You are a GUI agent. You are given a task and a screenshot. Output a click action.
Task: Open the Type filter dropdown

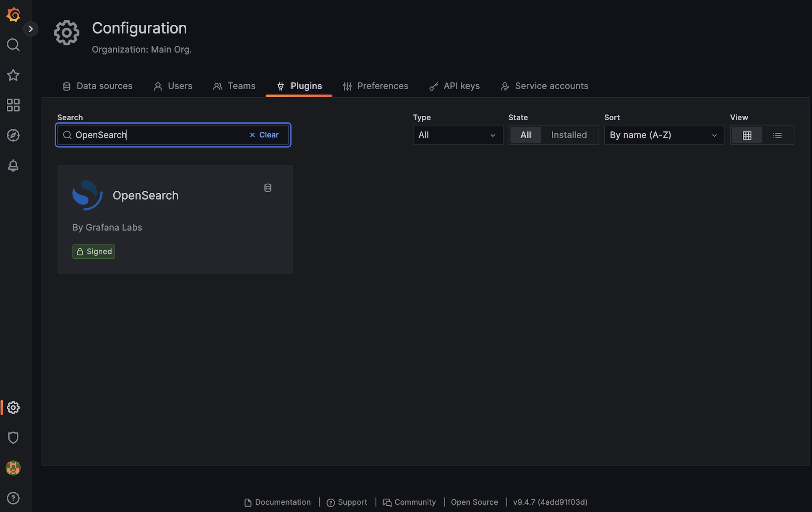click(458, 135)
